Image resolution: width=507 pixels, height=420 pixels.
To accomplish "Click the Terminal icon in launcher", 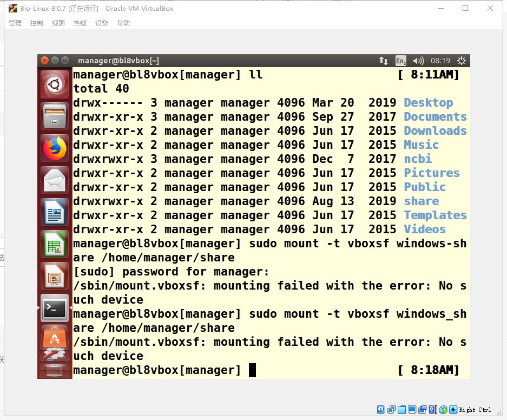I will click(55, 308).
